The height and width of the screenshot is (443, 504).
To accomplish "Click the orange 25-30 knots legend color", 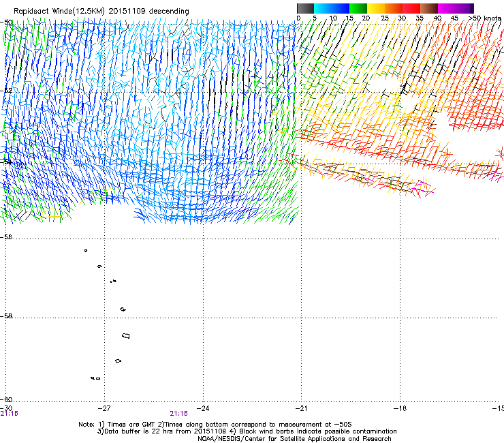I will (394, 8).
